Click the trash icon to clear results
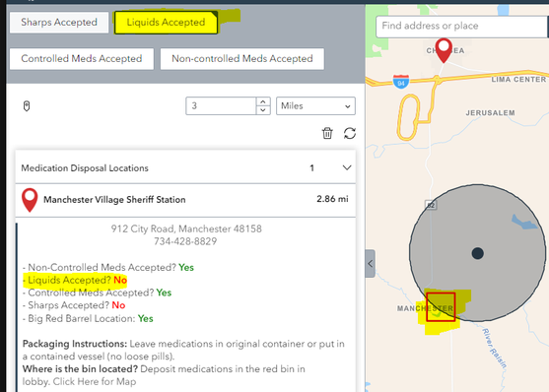Image resolution: width=549 pixels, height=392 pixels. click(x=327, y=133)
